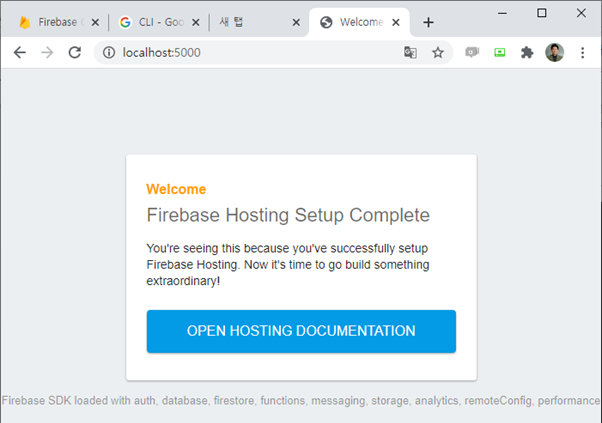
Task: View site information icon
Action: click(109, 52)
